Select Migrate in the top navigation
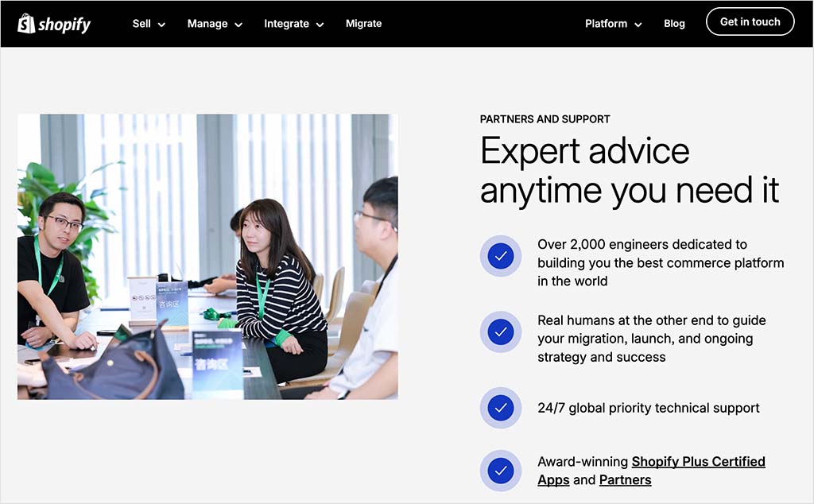Viewport: 814px width, 504px height. click(x=363, y=23)
